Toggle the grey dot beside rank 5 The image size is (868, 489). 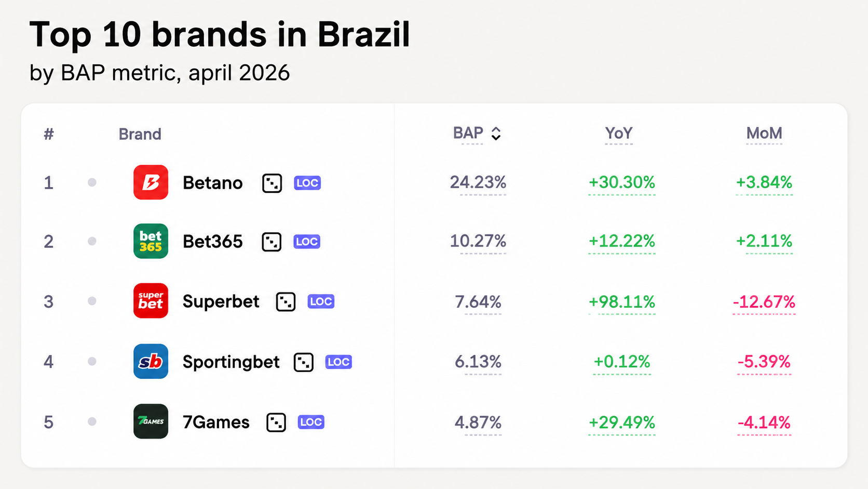(92, 421)
